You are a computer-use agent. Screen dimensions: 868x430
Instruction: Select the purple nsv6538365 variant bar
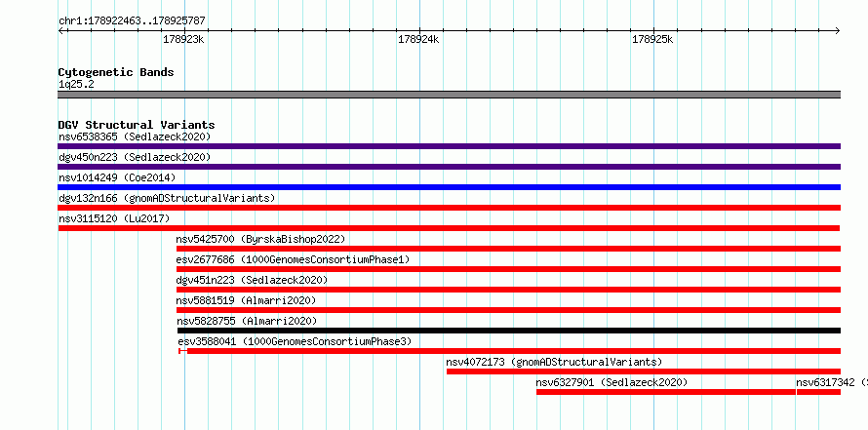pos(449,146)
